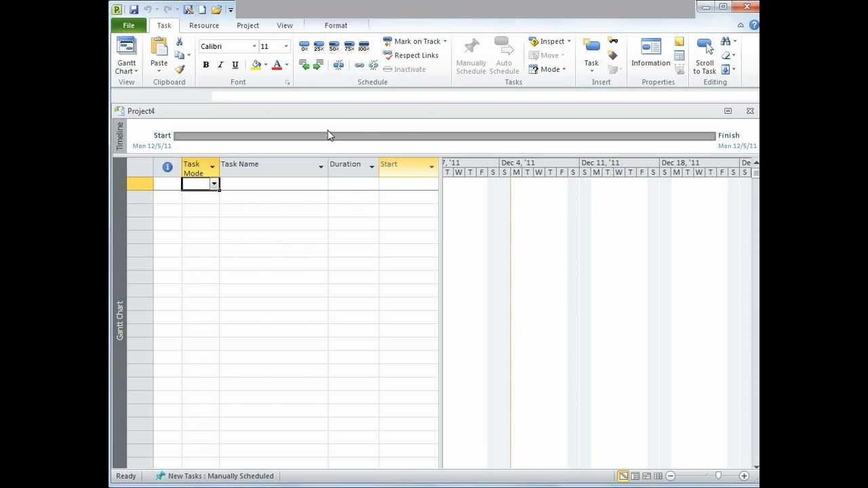
Task: Apply background color paint bucket
Action: (x=256, y=65)
